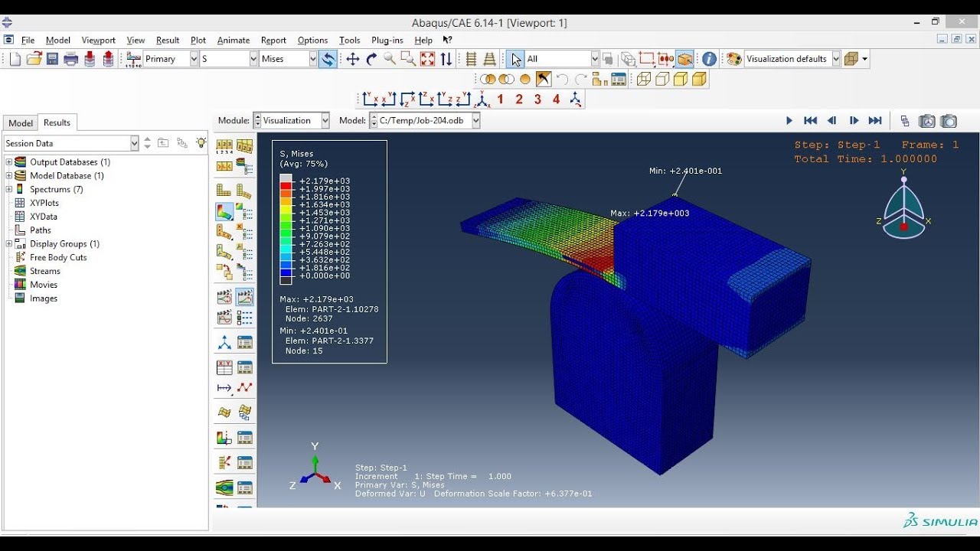Open the Animate menu
980x551 pixels.
tap(234, 41)
